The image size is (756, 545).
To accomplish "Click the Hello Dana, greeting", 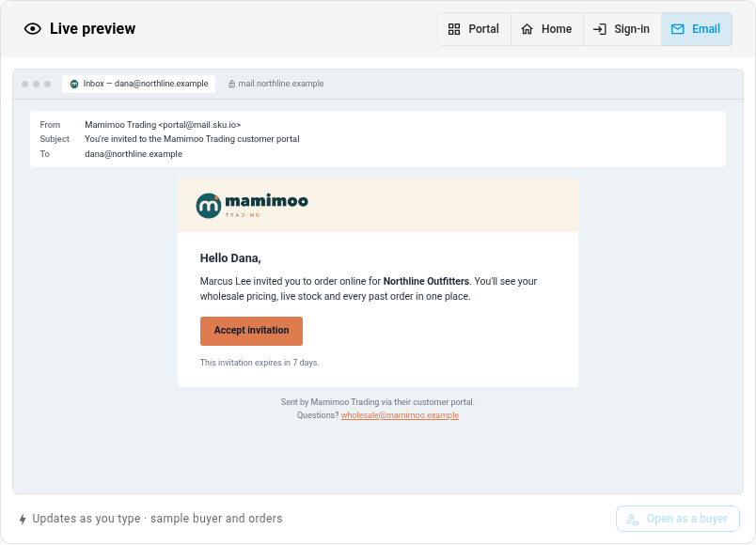I will (x=230, y=258).
